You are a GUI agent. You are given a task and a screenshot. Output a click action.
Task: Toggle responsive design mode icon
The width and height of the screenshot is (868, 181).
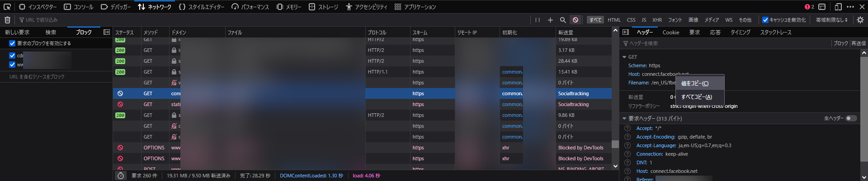tap(838, 7)
